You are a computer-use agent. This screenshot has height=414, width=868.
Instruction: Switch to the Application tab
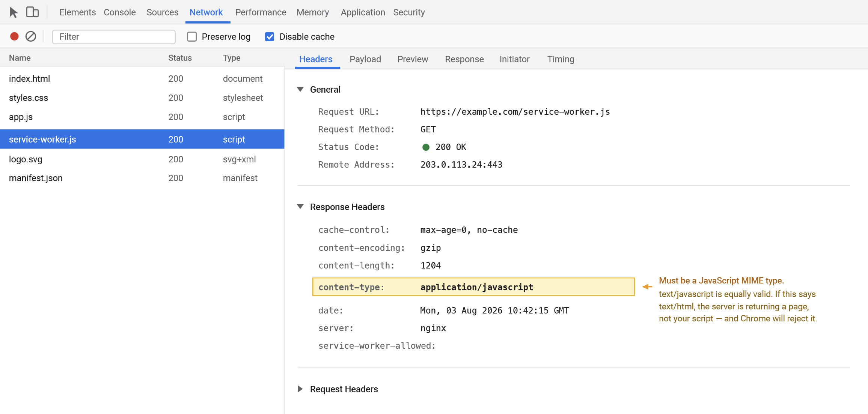pos(363,12)
